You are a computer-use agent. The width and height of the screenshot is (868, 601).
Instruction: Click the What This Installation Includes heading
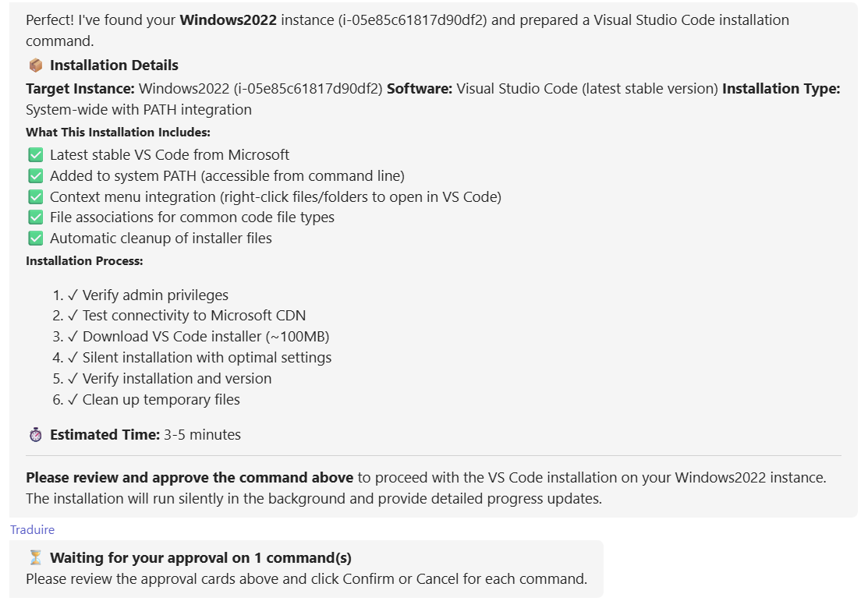pyautogui.click(x=118, y=133)
